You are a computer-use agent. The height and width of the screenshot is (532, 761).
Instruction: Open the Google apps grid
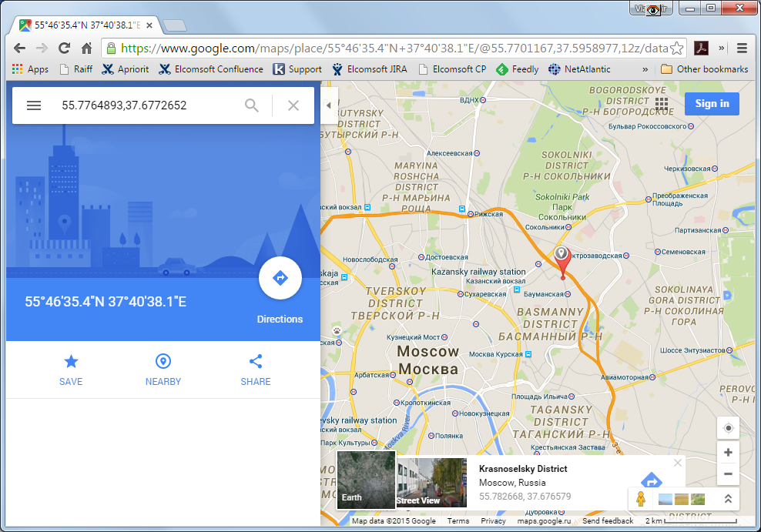662,104
